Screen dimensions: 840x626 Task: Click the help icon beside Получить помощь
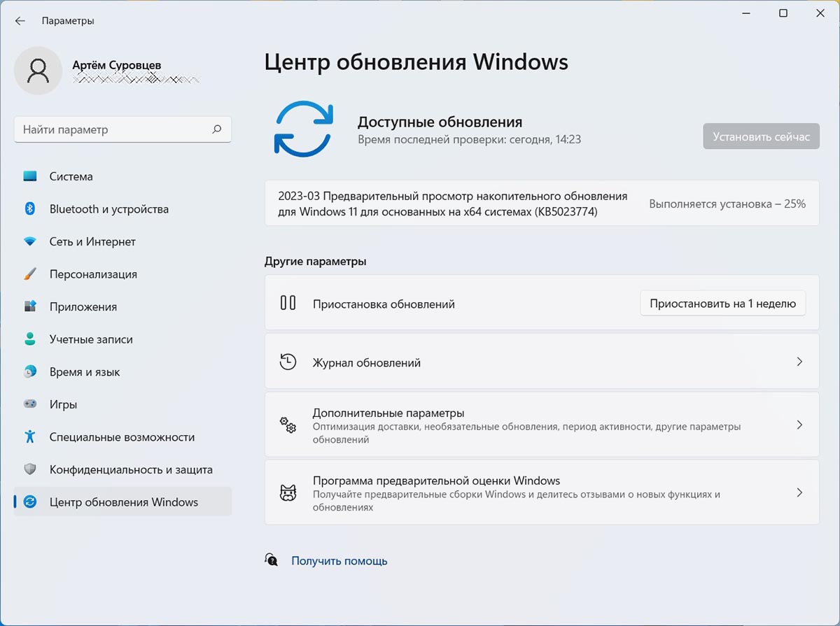pyautogui.click(x=271, y=560)
